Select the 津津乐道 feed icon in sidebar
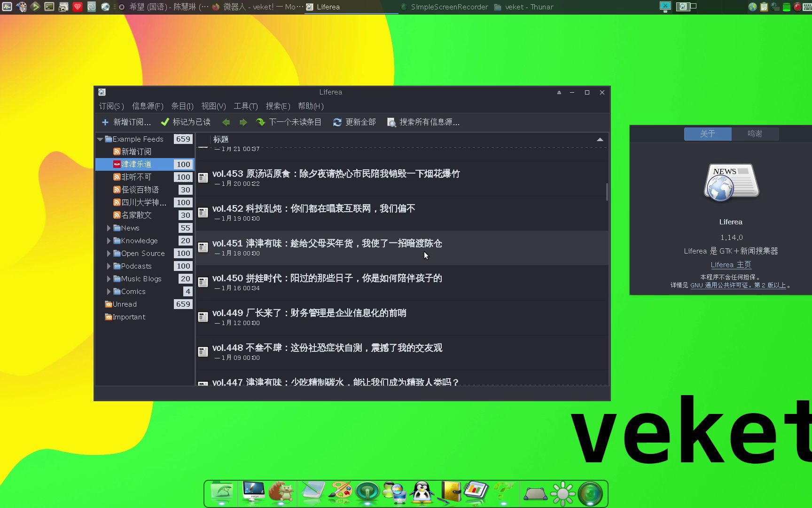 (117, 164)
